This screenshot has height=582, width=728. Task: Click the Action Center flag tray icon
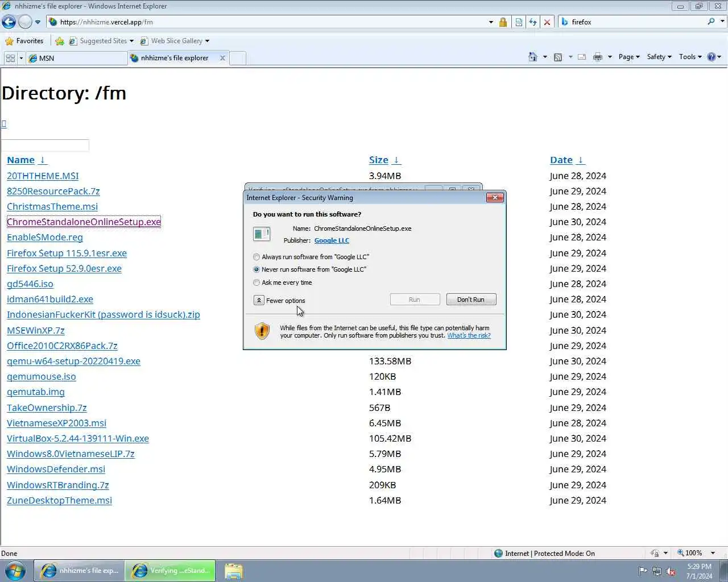click(643, 571)
